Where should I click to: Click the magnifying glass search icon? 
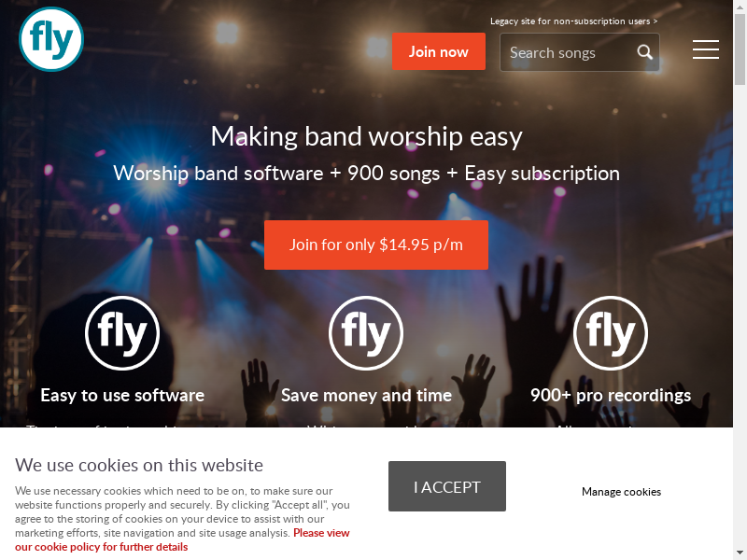click(644, 52)
